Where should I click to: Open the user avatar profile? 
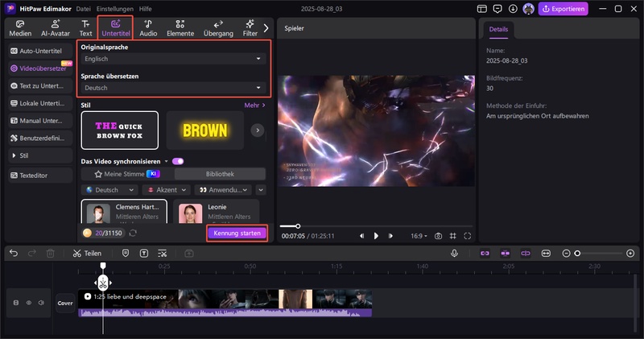528,9
